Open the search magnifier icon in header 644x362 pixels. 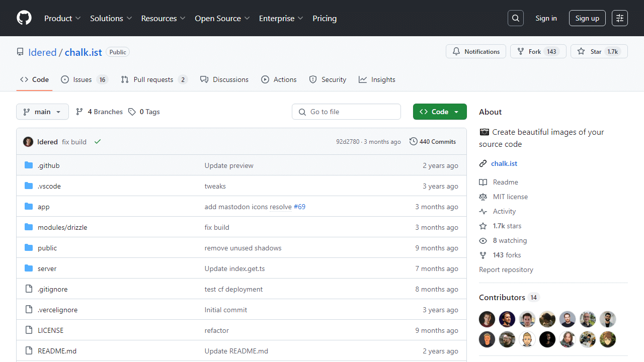[x=516, y=18]
